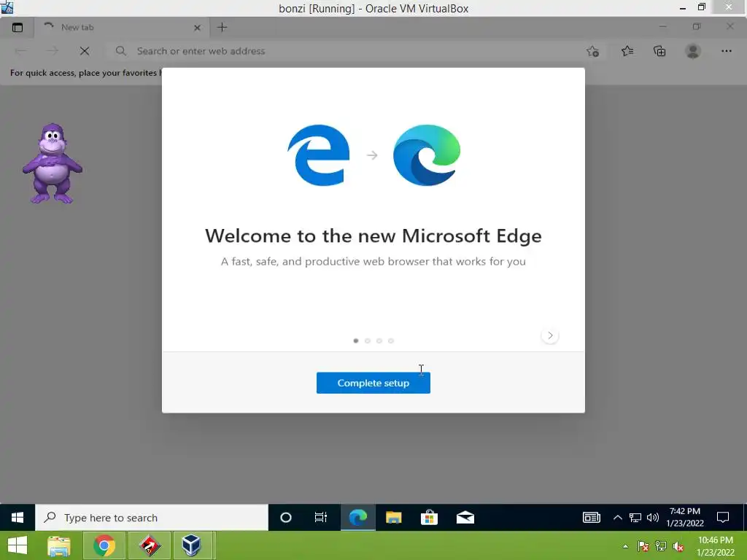Image resolution: width=747 pixels, height=560 pixels.
Task: Open the Edge profile avatar
Action: (693, 51)
